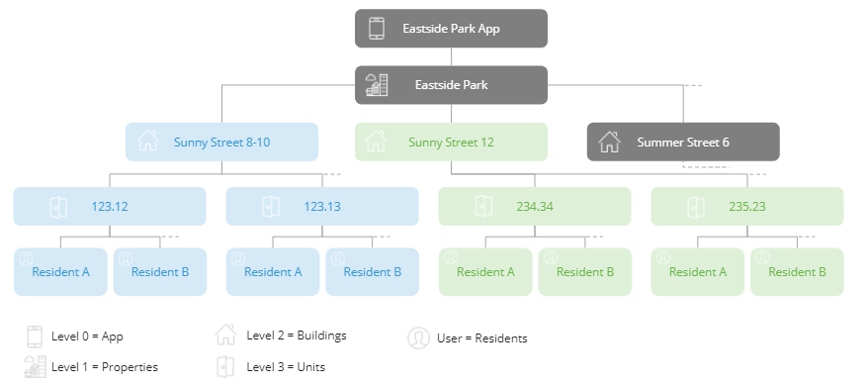Screen dimensions: 868x386
Task: Select unit 123.13 node
Action: click(322, 206)
